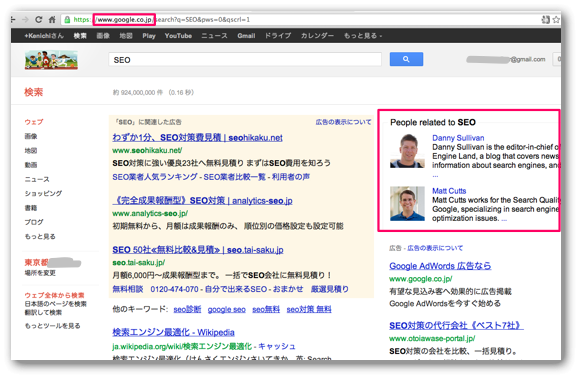Click related keyword seo無料
The image size is (578, 377).
click(x=266, y=309)
